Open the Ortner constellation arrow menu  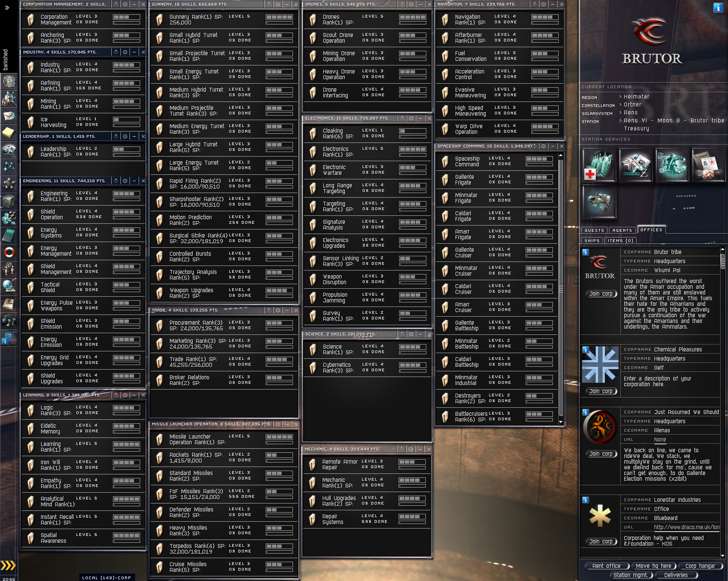pos(620,105)
